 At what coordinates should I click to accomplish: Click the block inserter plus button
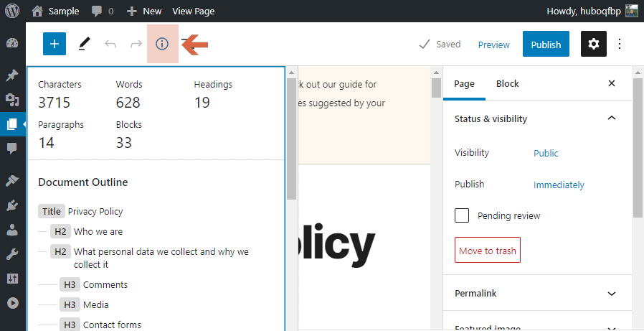pyautogui.click(x=55, y=44)
